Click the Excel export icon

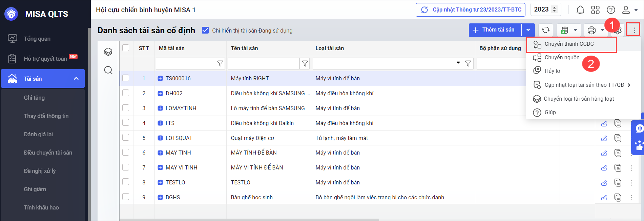[565, 30]
